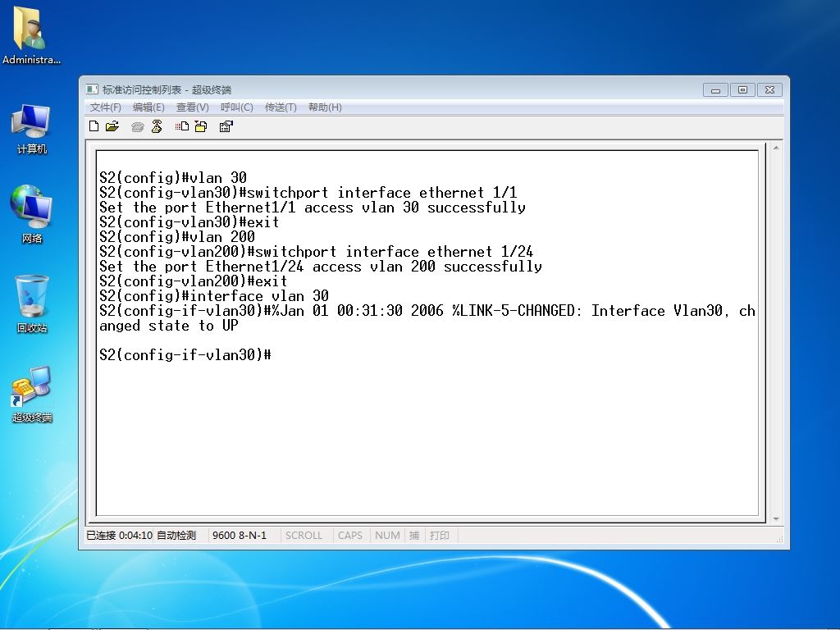Click the 'S2(config-vlan30)#exit' line
This screenshot has height=630, width=840.
189,222
